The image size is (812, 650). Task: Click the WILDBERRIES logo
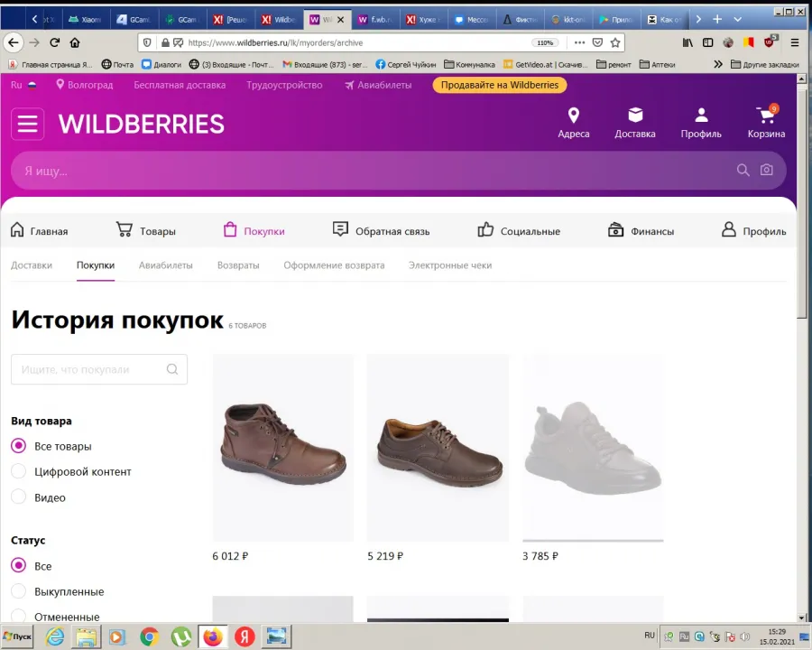point(142,124)
